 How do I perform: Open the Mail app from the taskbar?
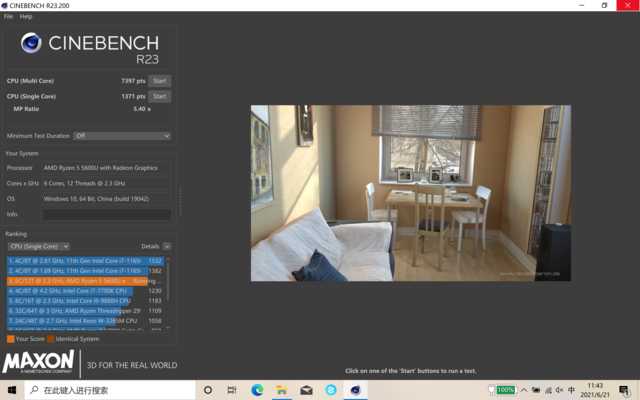[306, 390]
